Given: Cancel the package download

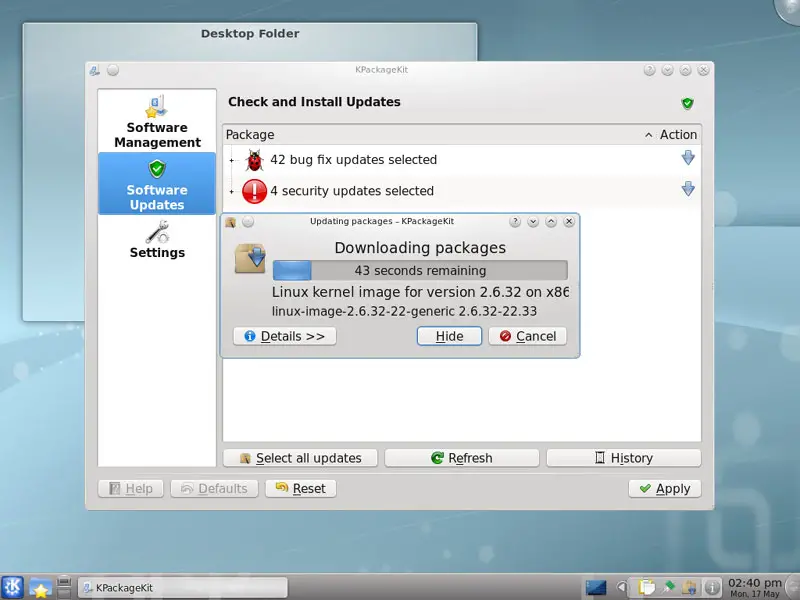Looking at the screenshot, I should 528,336.
